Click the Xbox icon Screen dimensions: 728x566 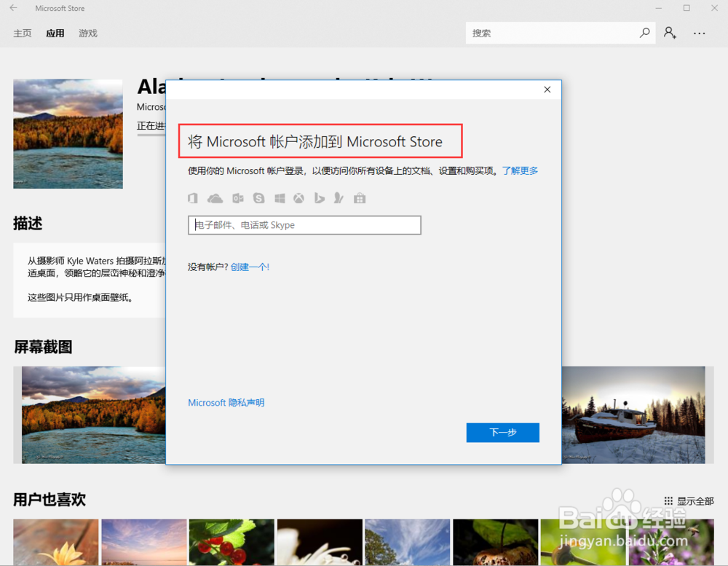[298, 197]
